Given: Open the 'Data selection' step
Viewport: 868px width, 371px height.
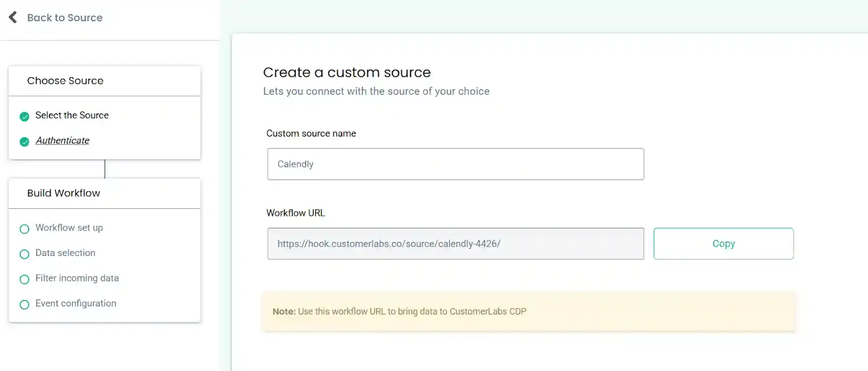Looking at the screenshot, I should (x=65, y=253).
